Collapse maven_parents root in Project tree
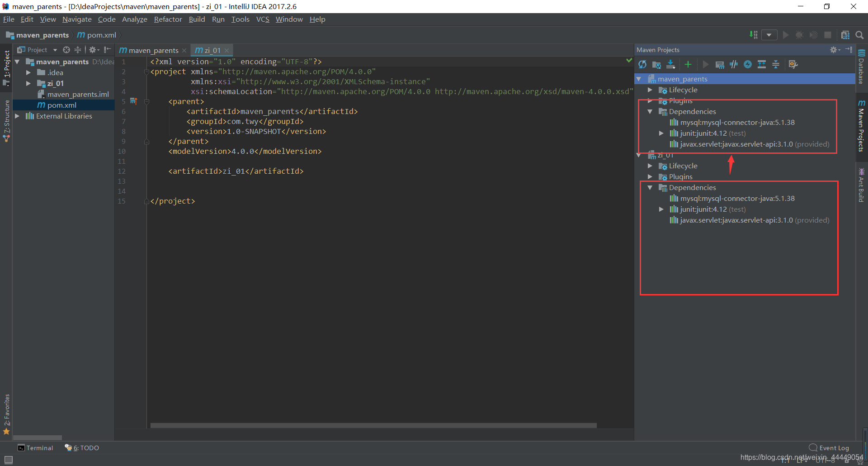Image resolution: width=868 pixels, height=466 pixels. tap(17, 62)
